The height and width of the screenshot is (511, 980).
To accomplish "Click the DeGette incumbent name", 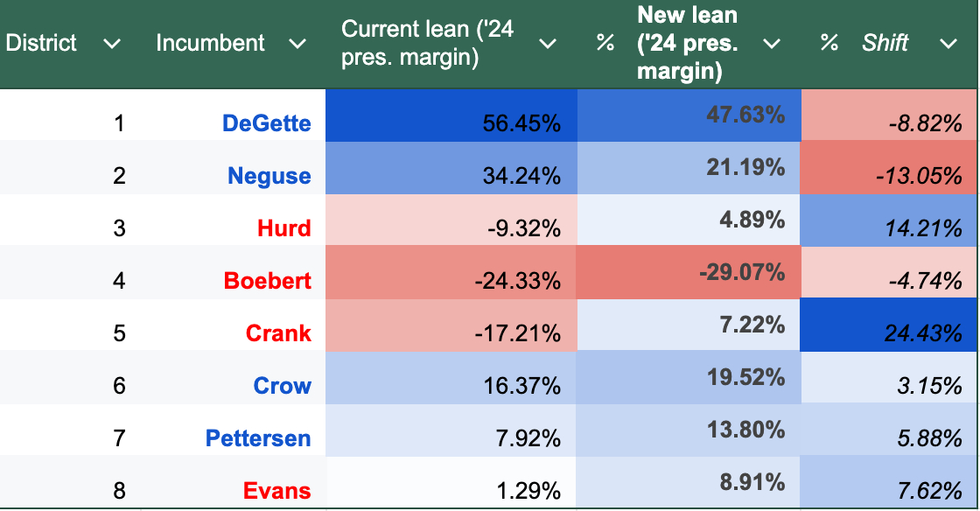I will click(267, 123).
